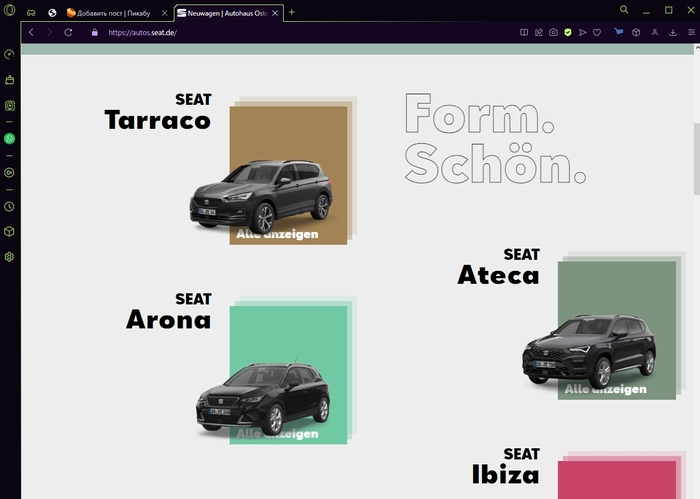The width and height of the screenshot is (700, 499).
Task: Open GX Cleaner icon in sidebar
Action: click(x=9, y=80)
